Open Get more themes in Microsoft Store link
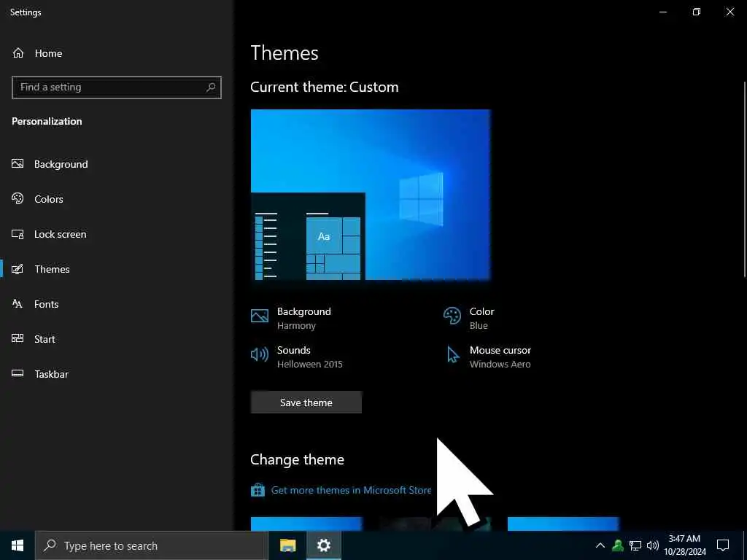 [351, 490]
